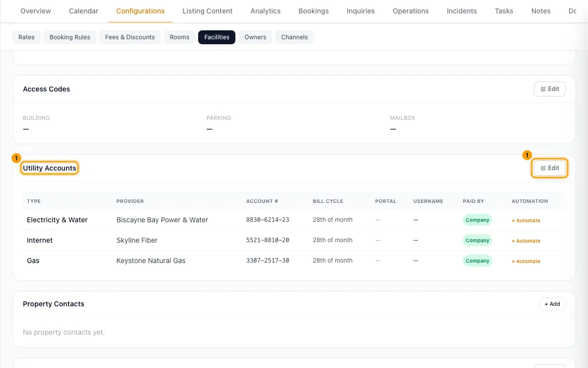The image size is (588, 368).
Task: Edit the Utility Accounts section
Action: click(x=549, y=168)
